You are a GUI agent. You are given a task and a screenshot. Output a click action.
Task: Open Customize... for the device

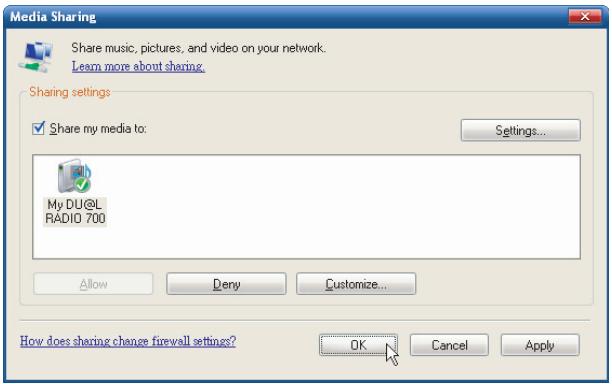click(356, 284)
